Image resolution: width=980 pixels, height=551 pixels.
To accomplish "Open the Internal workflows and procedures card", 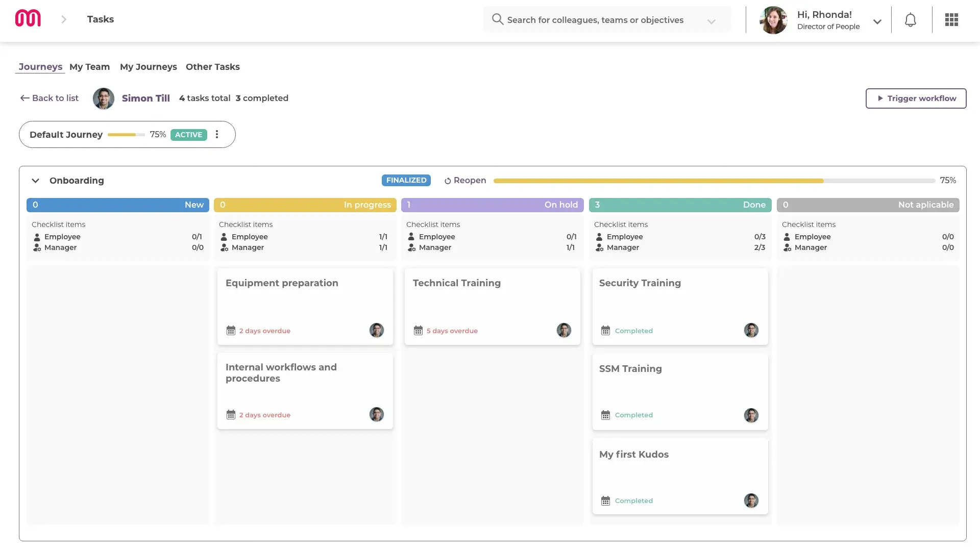I will point(305,391).
